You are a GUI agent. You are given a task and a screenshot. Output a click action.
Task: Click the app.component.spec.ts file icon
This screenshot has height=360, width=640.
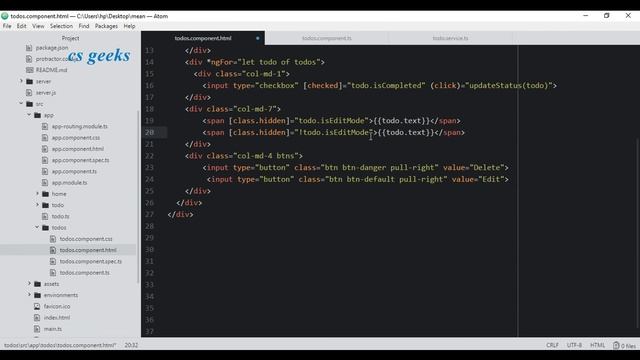[45, 160]
